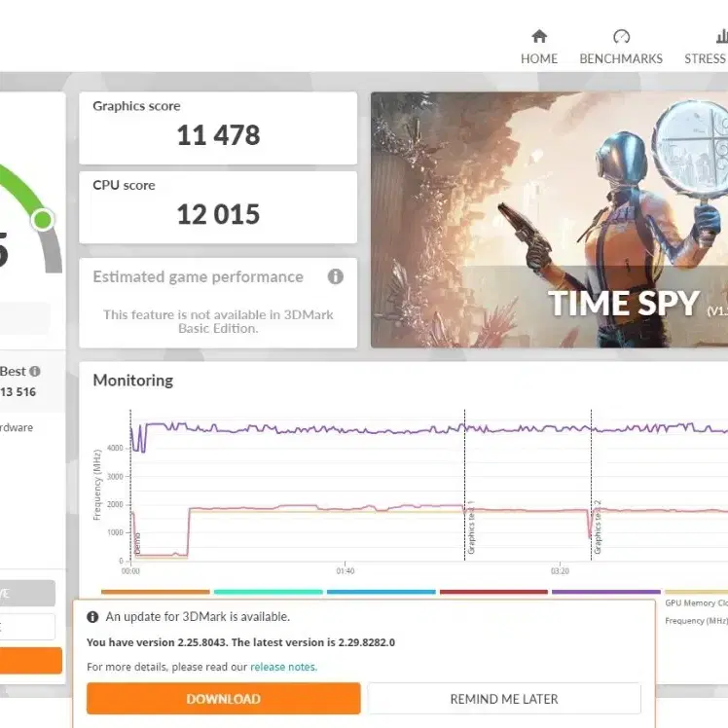Click the orange button on the left panel
This screenshot has height=728, width=728.
tap(30, 660)
